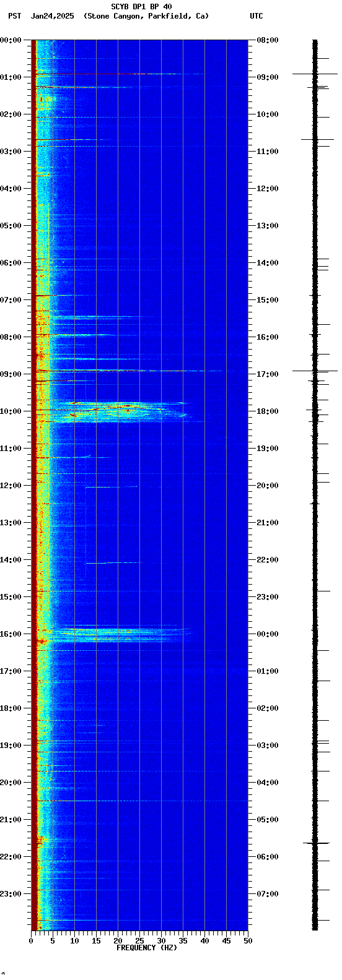
Task: Click the 13:00 UTC time label
Action: pos(268,226)
